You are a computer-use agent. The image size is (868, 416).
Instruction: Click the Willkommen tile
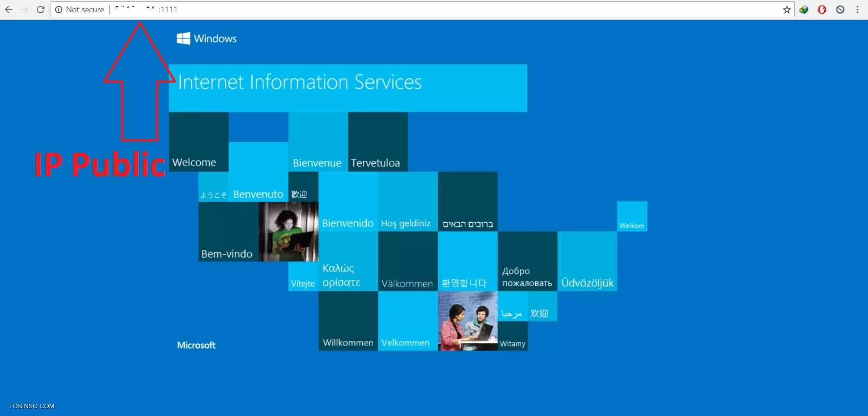click(x=348, y=321)
